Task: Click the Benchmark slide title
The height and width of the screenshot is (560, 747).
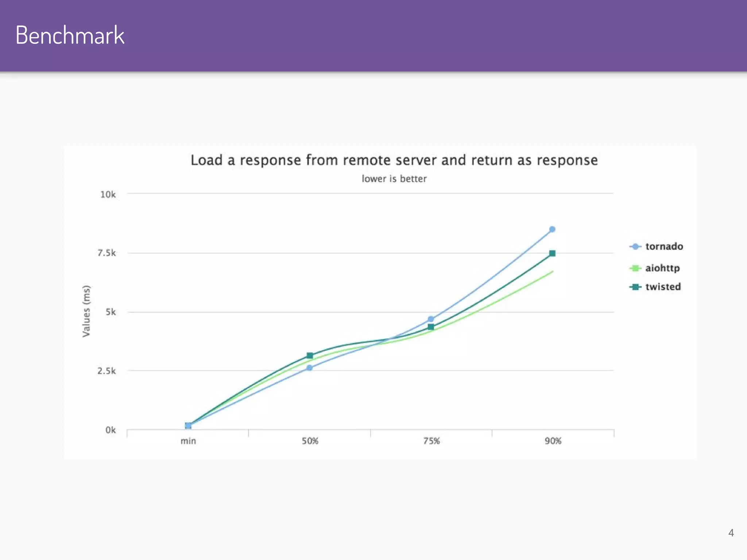Action: [70, 35]
